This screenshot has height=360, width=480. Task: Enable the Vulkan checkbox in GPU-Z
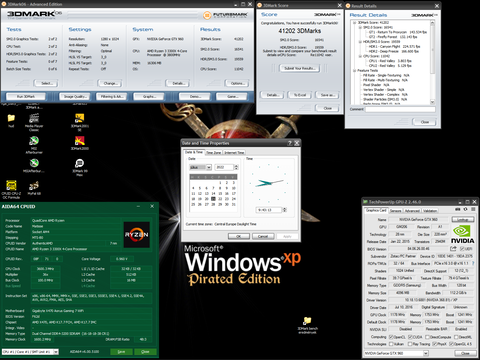[x=391, y=344]
